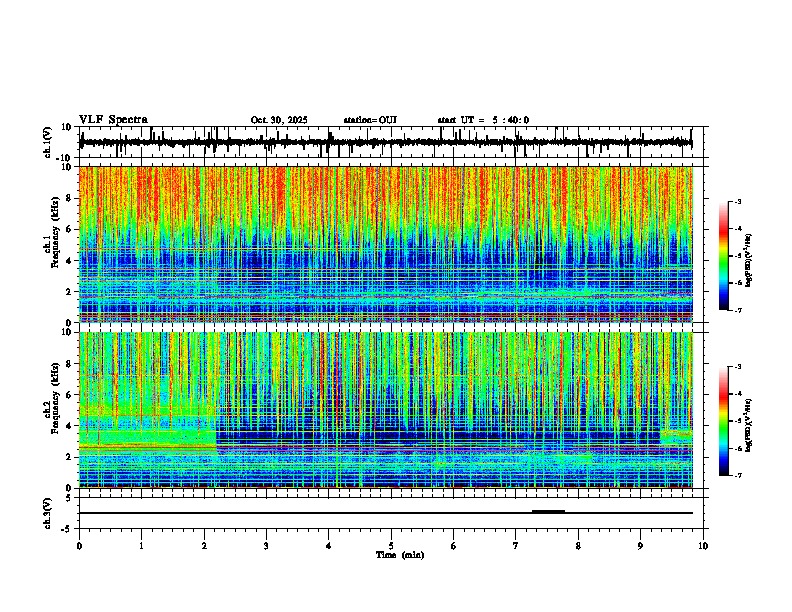
Task: Click time axis tick label "10"
Action: pyautogui.click(x=703, y=546)
